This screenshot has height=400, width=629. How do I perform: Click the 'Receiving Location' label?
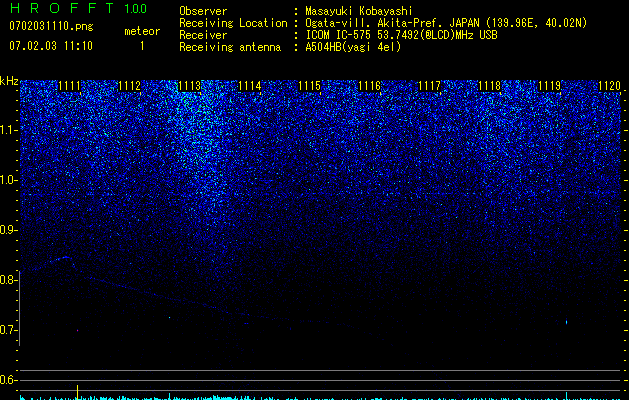tap(233, 23)
